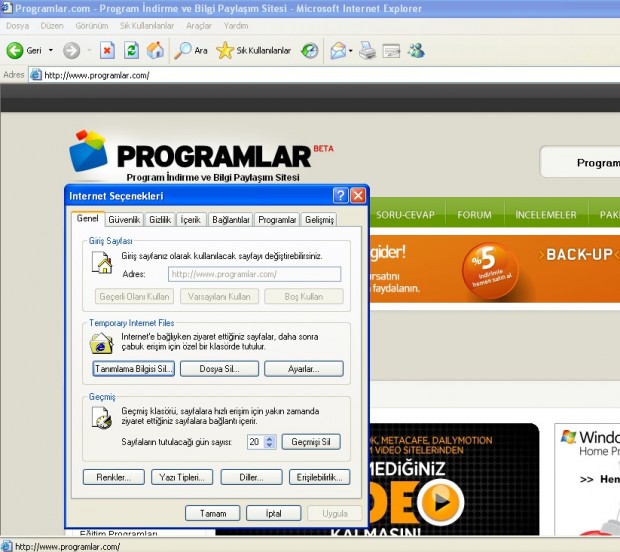Open the Messenger people icon

(x=416, y=50)
